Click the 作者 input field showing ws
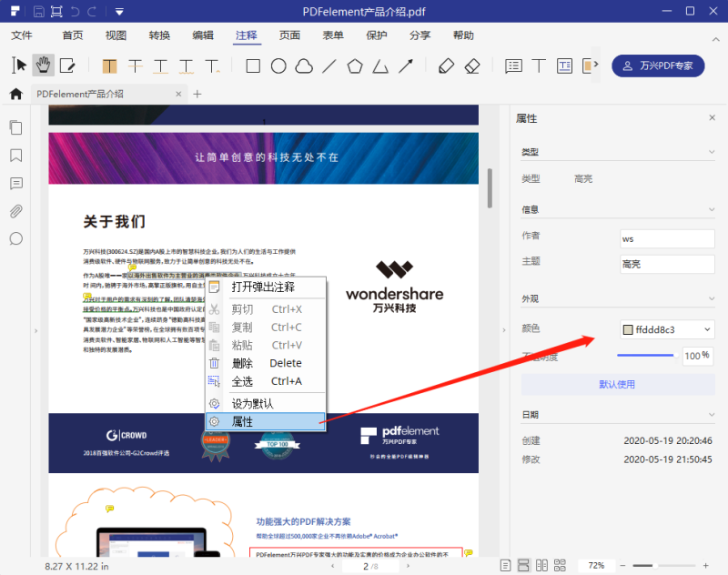The height and width of the screenshot is (575, 728). point(667,238)
